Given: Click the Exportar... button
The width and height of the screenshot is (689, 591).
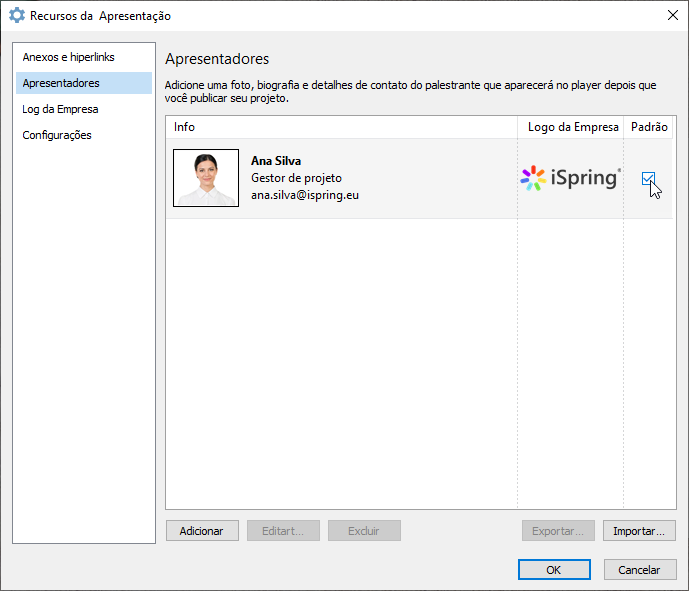Looking at the screenshot, I should 558,531.
